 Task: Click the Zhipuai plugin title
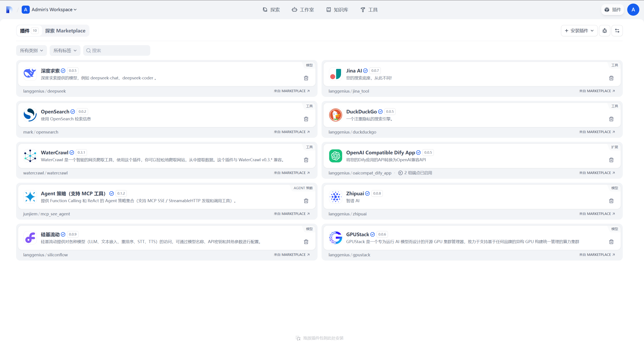[355, 193]
